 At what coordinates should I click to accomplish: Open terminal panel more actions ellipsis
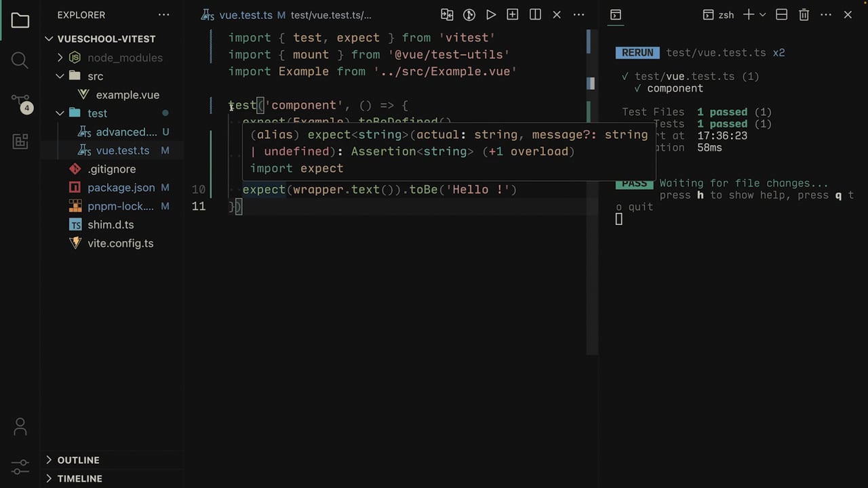pos(826,15)
